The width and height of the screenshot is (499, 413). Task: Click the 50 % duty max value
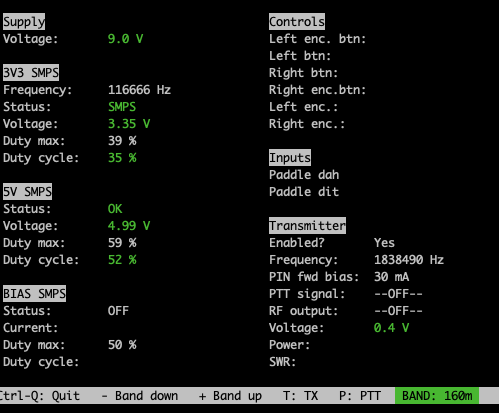pos(122,345)
